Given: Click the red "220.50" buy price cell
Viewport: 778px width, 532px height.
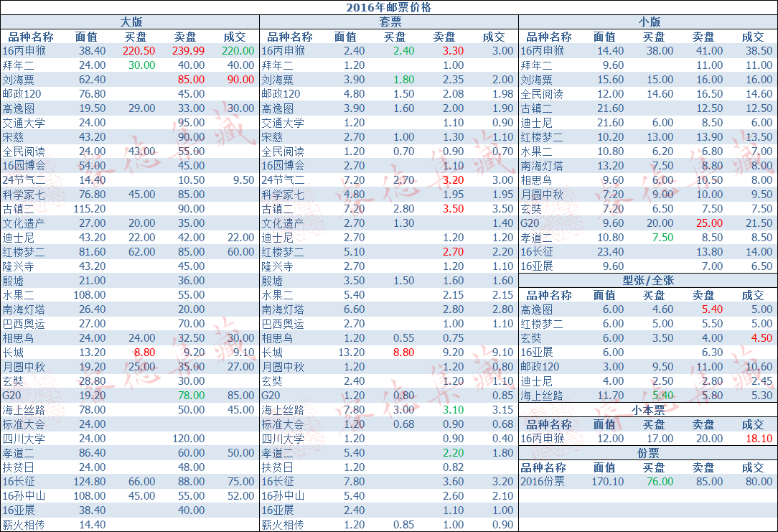Looking at the screenshot, I should 139,51.
